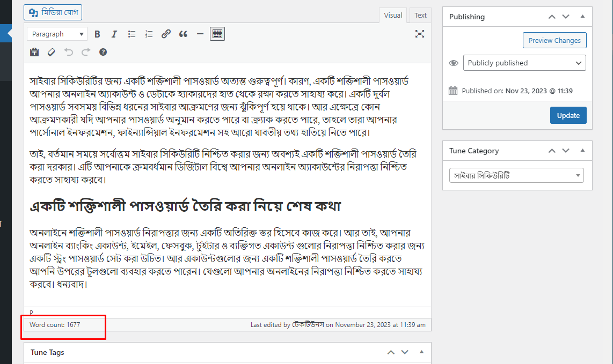Click the blockquote icon
This screenshot has height=364, width=613.
pos(183,34)
